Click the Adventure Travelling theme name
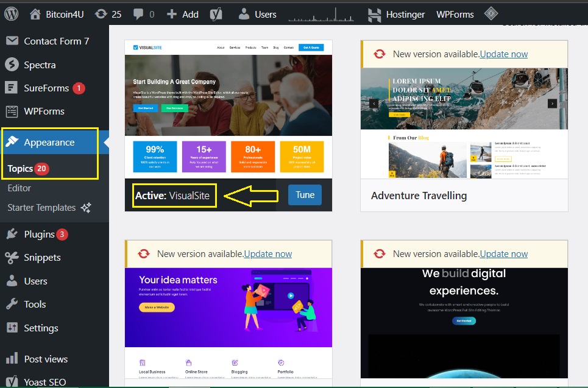 419,196
